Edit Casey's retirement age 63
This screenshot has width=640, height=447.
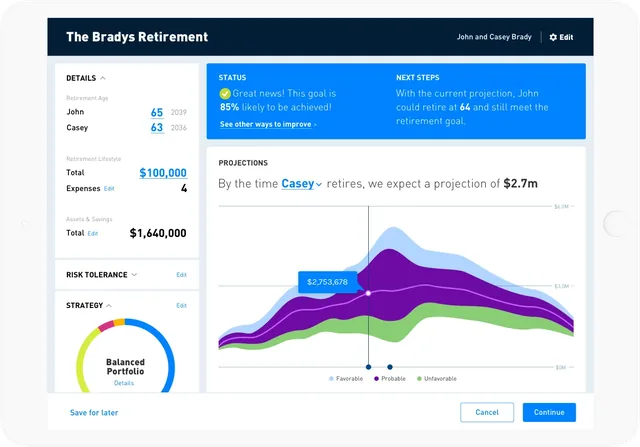[157, 128]
